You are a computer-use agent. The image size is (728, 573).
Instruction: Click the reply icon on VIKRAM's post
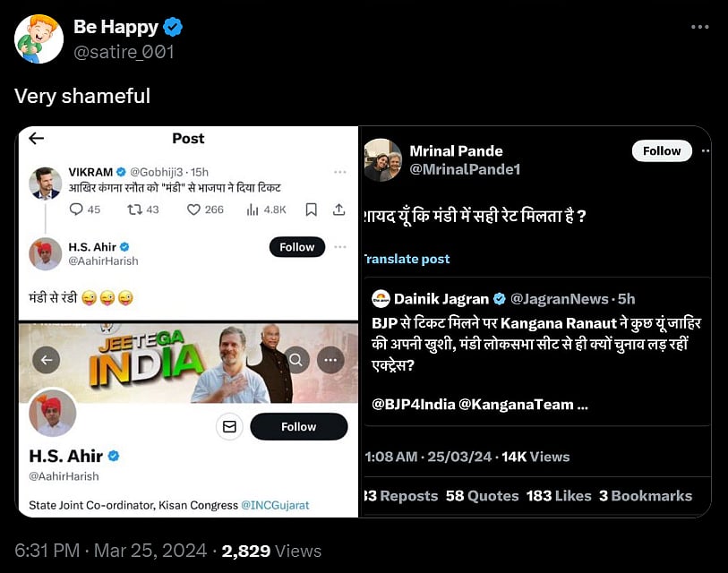tap(76, 210)
